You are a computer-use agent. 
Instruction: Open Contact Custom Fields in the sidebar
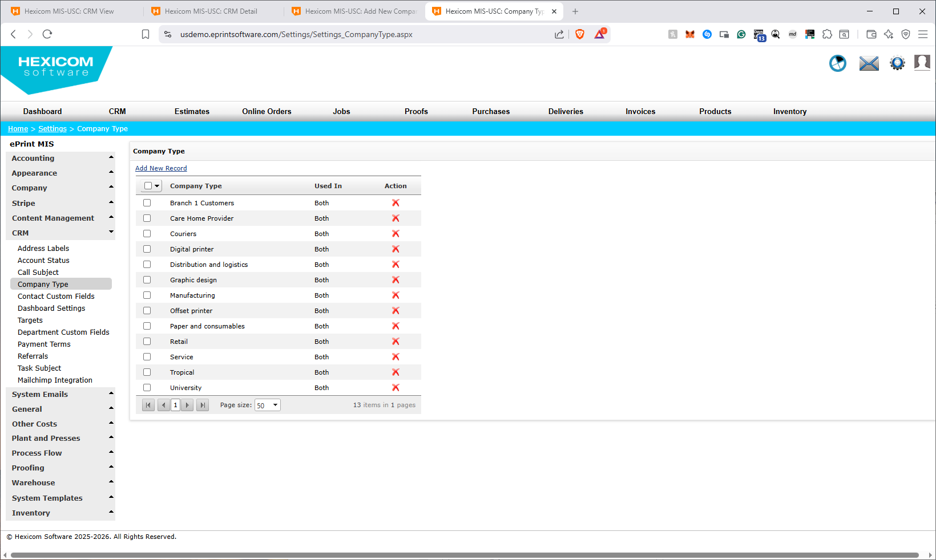click(56, 297)
